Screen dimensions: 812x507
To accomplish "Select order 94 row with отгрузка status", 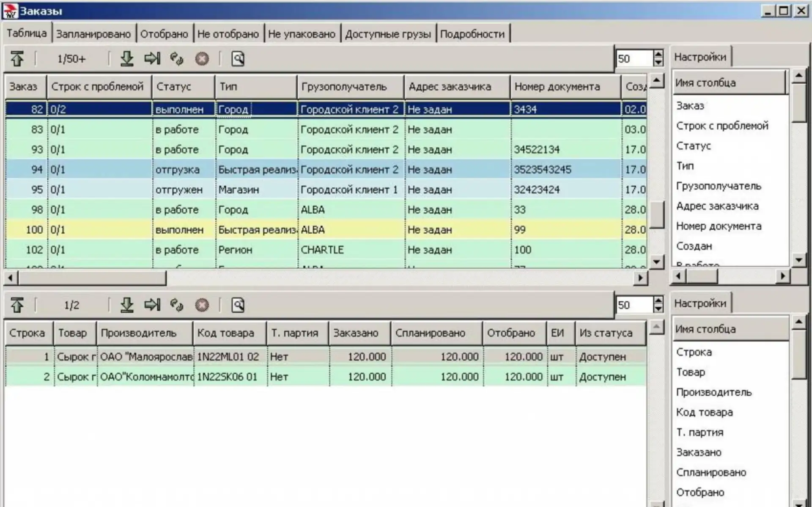I will (326, 169).
